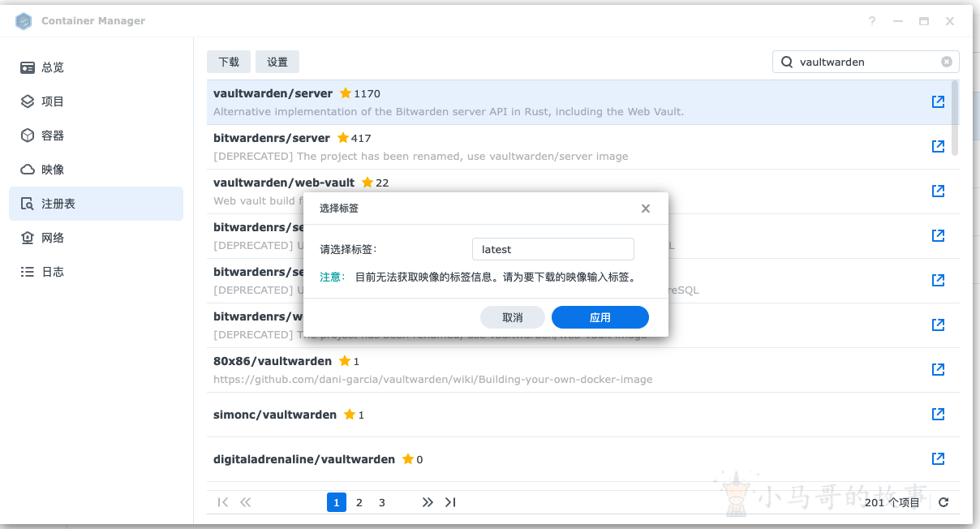
Task: Select page 1
Action: tap(337, 502)
